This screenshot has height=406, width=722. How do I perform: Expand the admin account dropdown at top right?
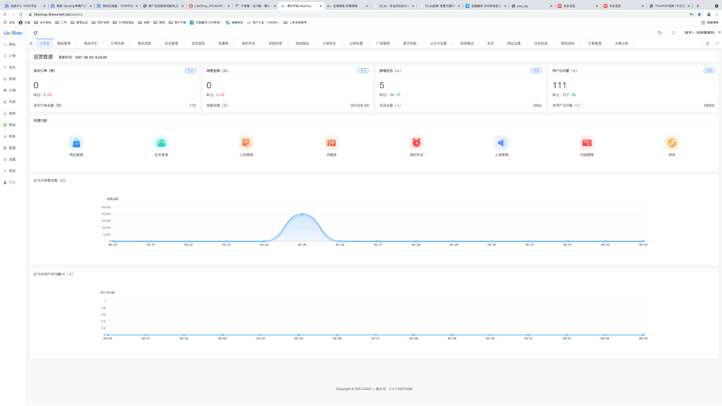(x=700, y=33)
